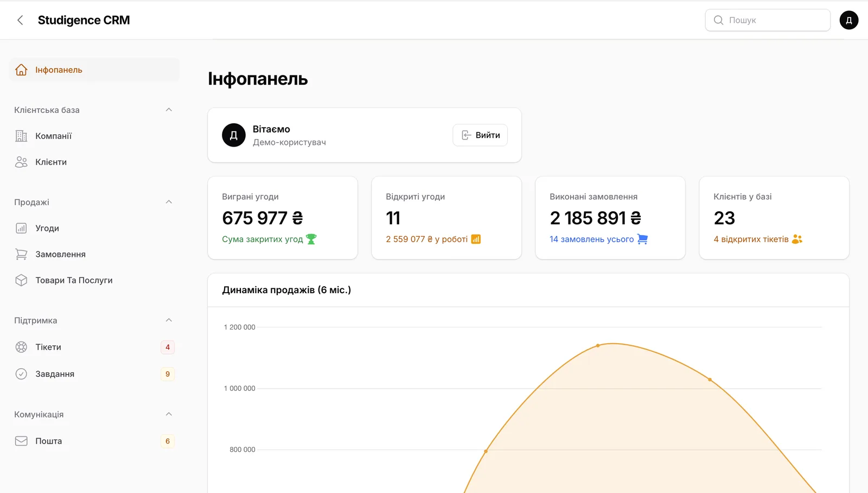Click 14 замовлень усього link
Viewport: 868px width, 493px height.
[x=591, y=239]
